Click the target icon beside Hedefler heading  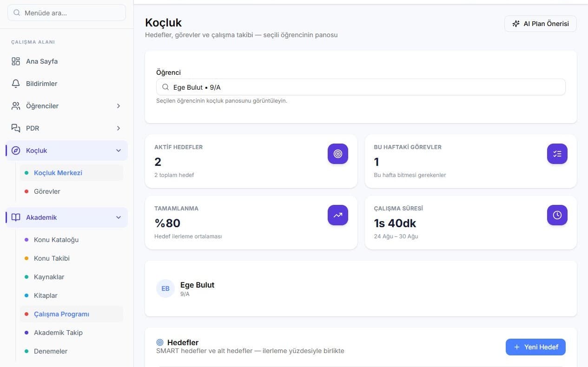tap(160, 342)
